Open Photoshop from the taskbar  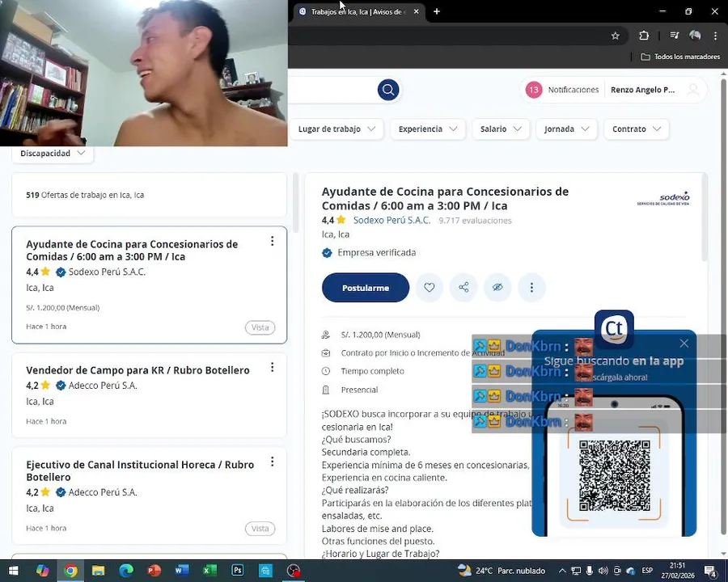(237, 571)
